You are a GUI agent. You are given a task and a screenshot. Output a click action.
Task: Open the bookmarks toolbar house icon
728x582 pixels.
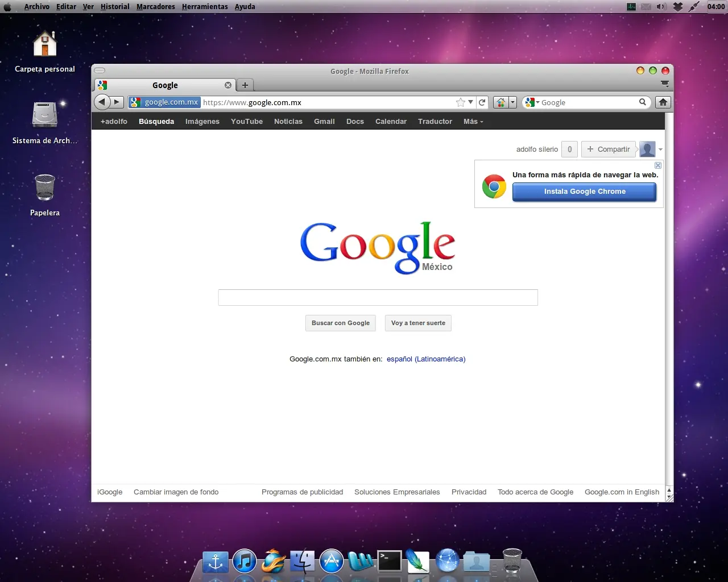(500, 102)
